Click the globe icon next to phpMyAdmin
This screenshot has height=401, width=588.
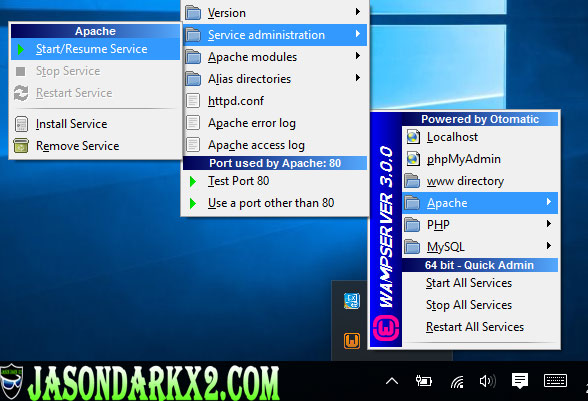[413, 159]
